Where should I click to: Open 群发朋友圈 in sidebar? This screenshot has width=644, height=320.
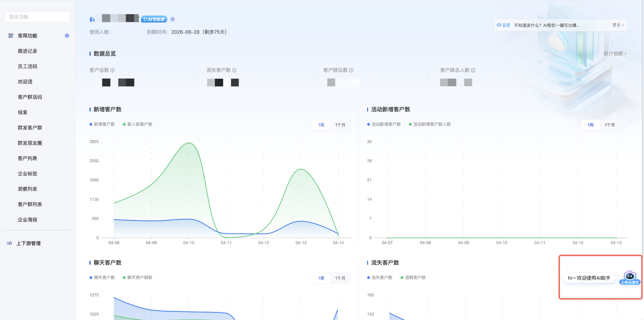[x=30, y=143]
